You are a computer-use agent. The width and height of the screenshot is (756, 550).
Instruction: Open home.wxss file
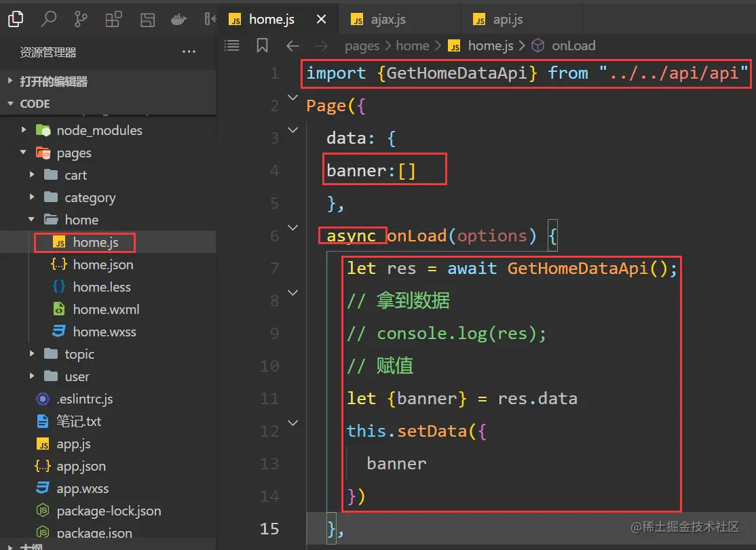pos(108,332)
